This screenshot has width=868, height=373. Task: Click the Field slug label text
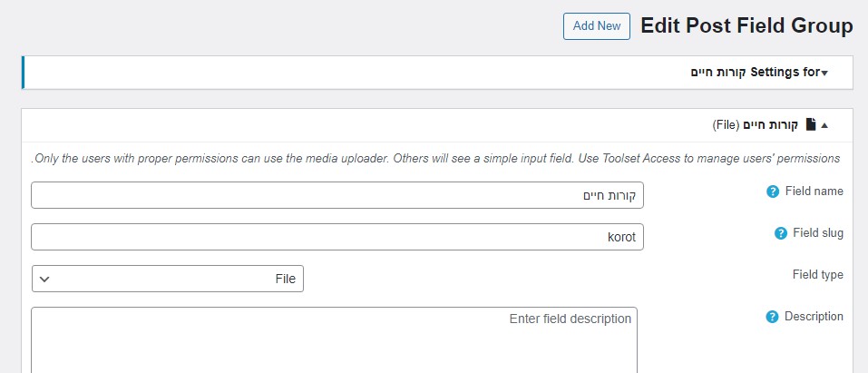[818, 232]
